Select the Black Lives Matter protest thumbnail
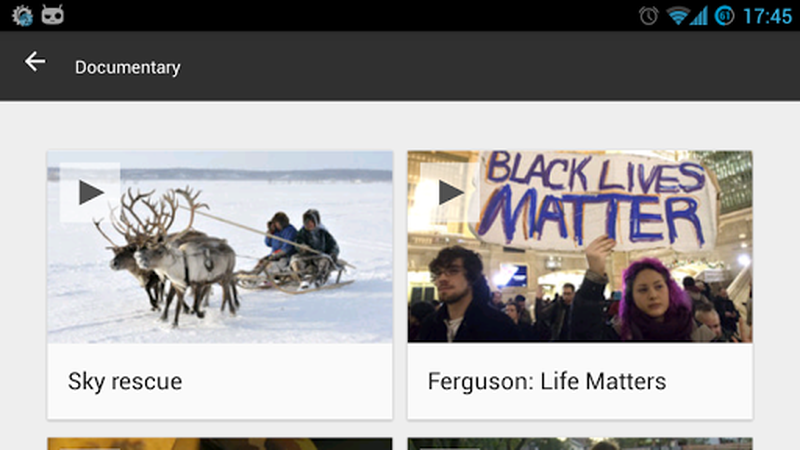This screenshot has width=800, height=450. pyautogui.click(x=580, y=247)
